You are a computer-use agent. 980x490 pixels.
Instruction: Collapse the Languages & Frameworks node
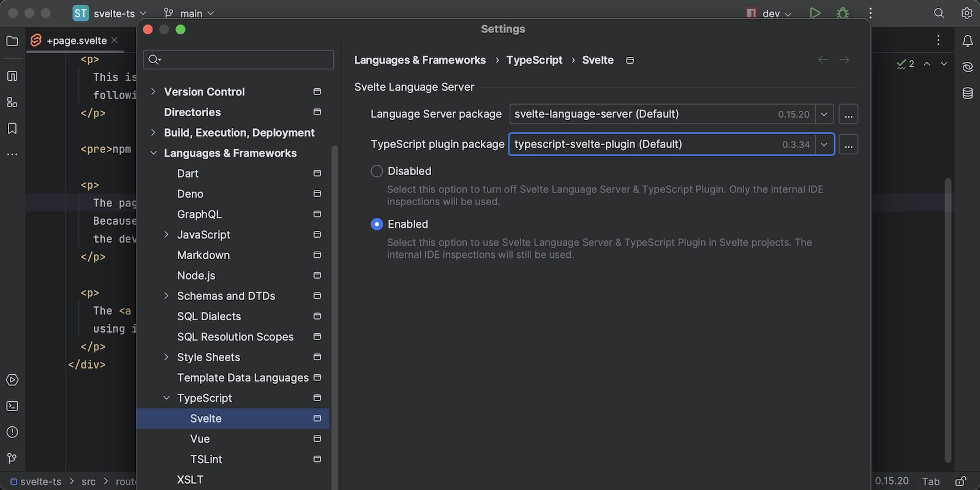tap(153, 153)
